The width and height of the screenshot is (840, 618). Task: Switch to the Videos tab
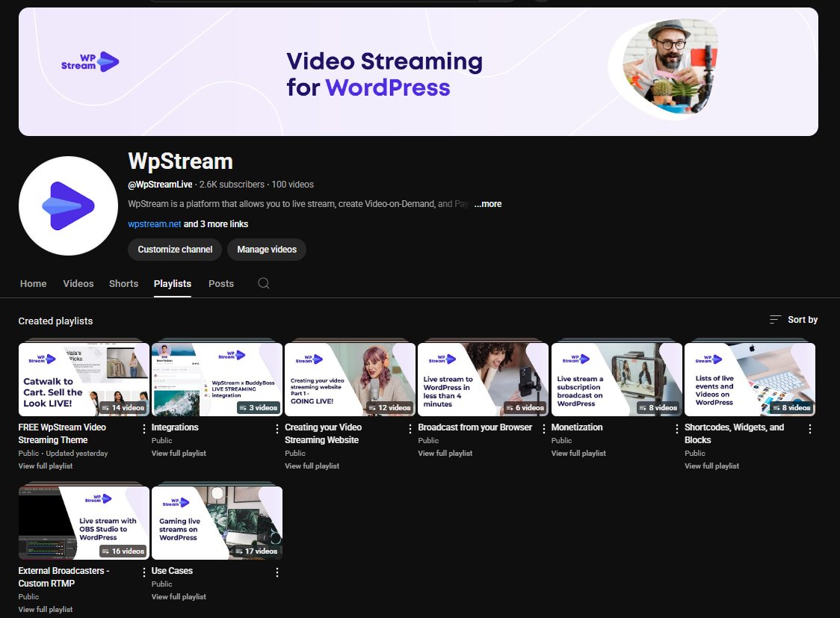point(78,284)
